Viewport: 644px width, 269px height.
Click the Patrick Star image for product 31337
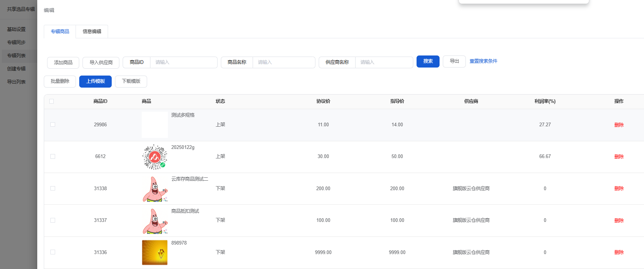tap(154, 221)
